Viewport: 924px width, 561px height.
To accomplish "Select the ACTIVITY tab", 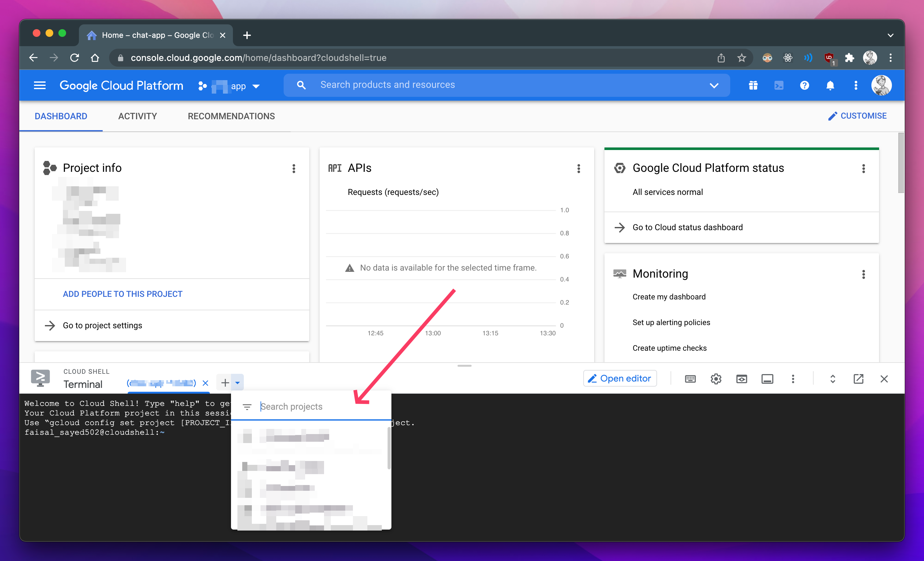I will [x=137, y=116].
